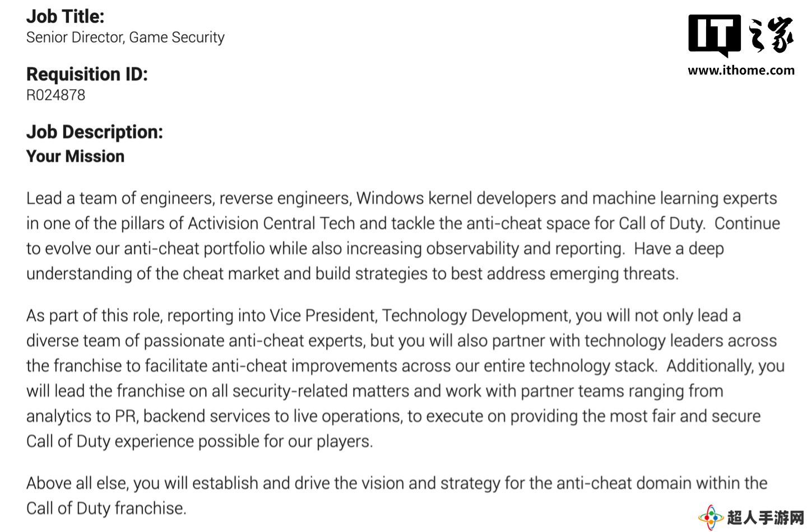
Task: Click the paragraph starting 'As part of'
Action: pyautogui.click(x=405, y=378)
